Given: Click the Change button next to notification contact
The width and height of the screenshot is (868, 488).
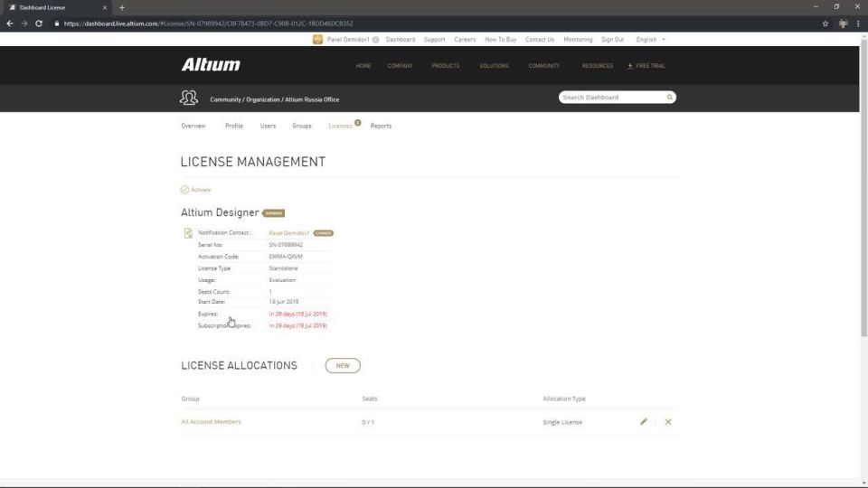Looking at the screenshot, I should [324, 233].
